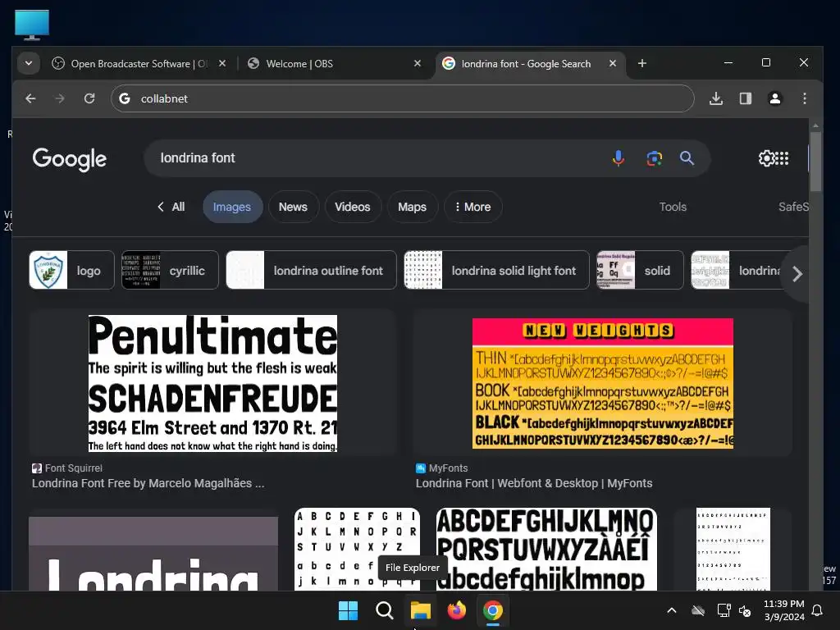The image size is (840, 630).
Task: Open the notification bell
Action: pyautogui.click(x=817, y=610)
